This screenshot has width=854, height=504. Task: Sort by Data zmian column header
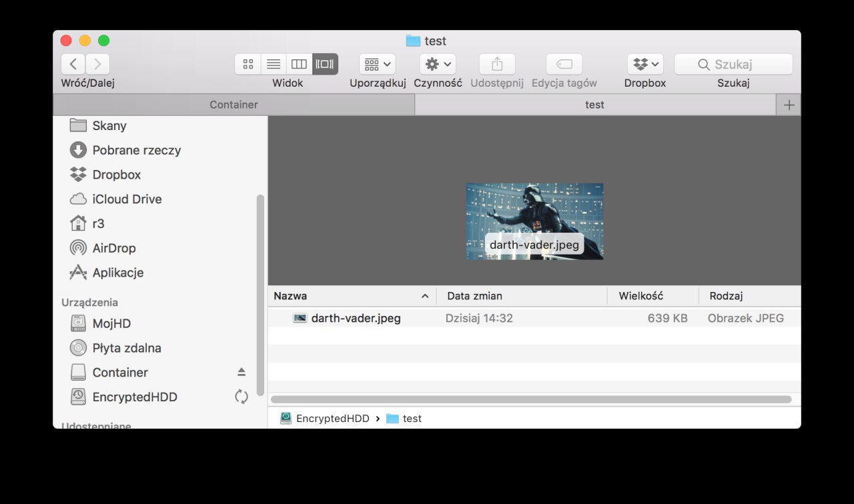[522, 296]
